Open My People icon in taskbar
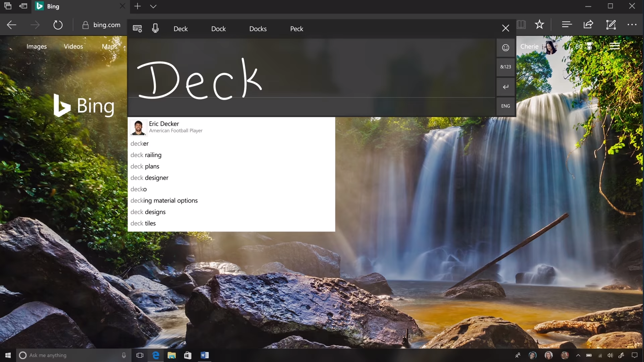The height and width of the screenshot is (362, 644). pyautogui.click(x=518, y=355)
